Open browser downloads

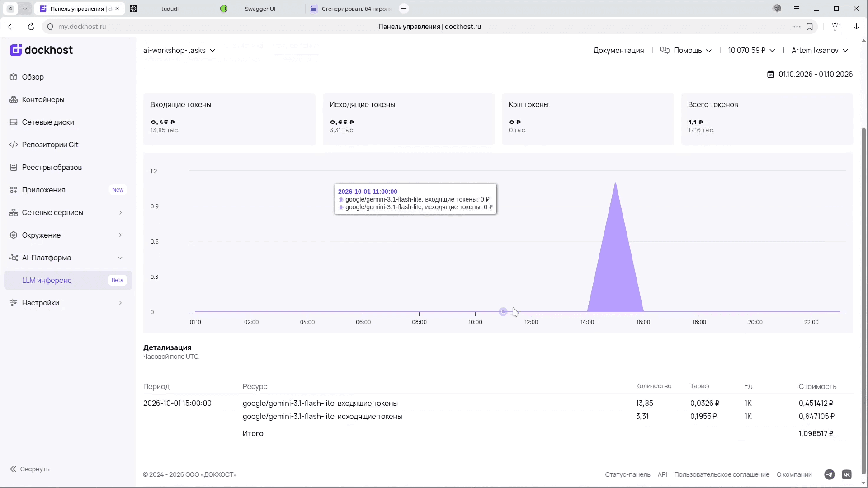(856, 27)
